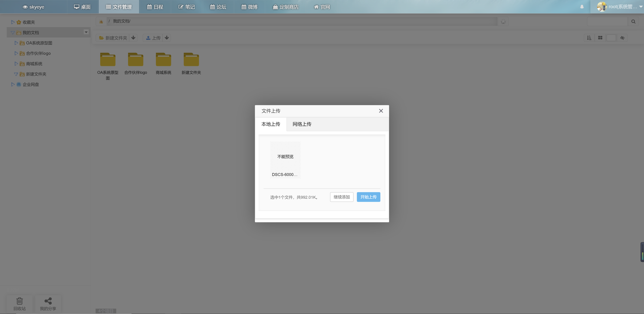The height and width of the screenshot is (314, 644).
Task: Click the search magnifier icon
Action: [x=633, y=22]
